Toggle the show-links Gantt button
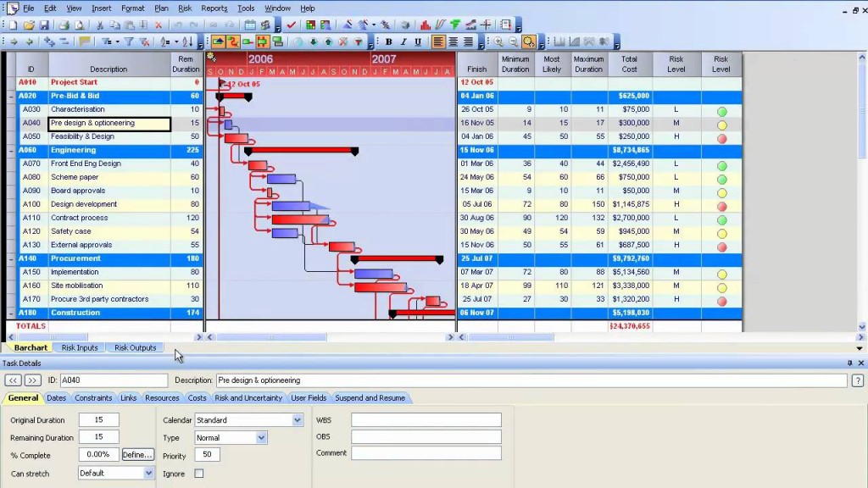 233,42
